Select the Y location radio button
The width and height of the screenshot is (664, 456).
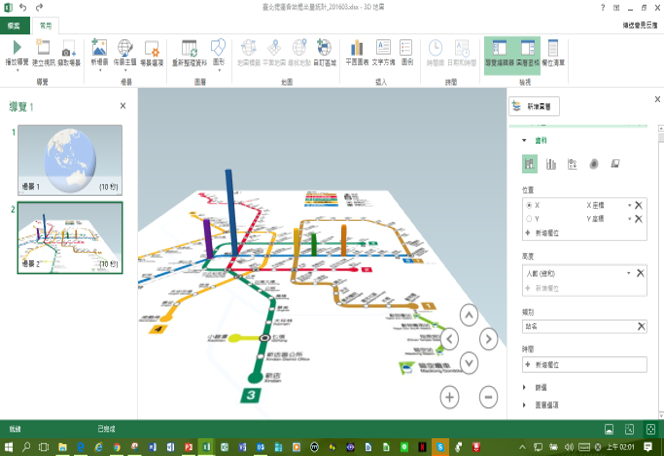tap(529, 219)
